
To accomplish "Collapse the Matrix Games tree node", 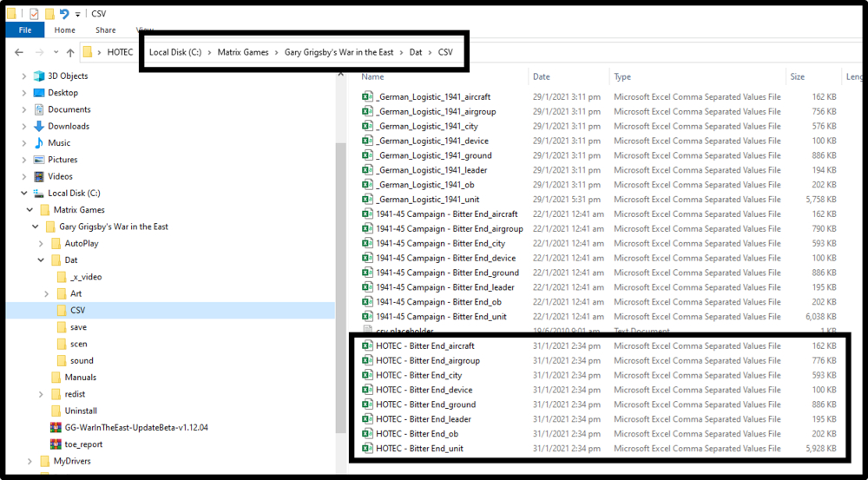I will coord(30,210).
